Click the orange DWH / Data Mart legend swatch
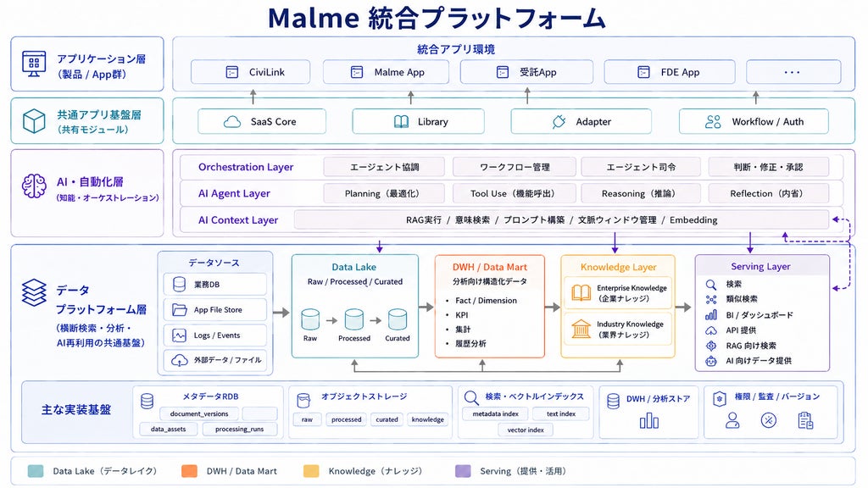The width and height of the screenshot is (868, 488). click(189, 471)
